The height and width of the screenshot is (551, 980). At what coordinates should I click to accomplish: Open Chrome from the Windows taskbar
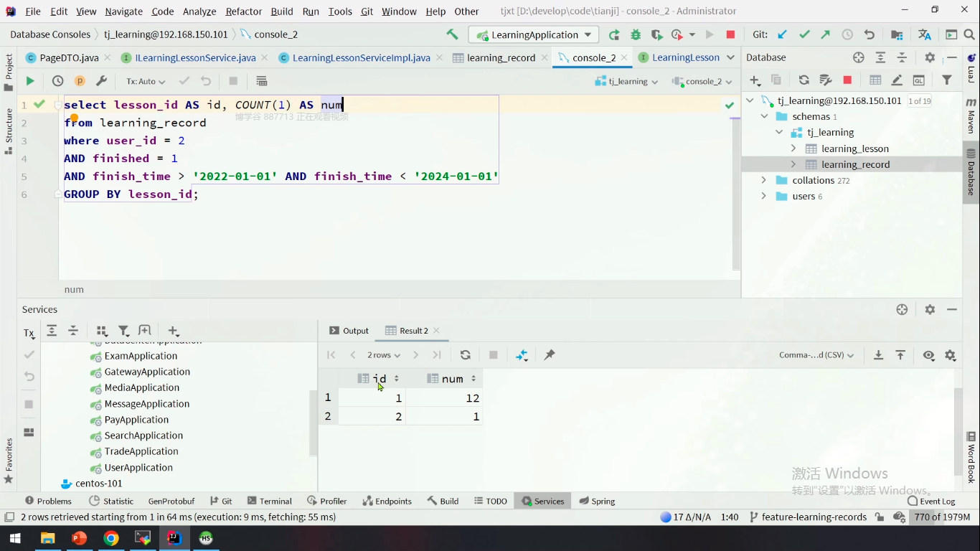(110, 537)
